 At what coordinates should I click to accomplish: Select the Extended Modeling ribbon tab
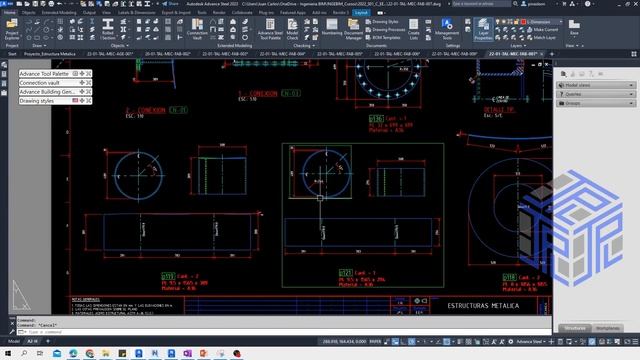pyautogui.click(x=59, y=13)
